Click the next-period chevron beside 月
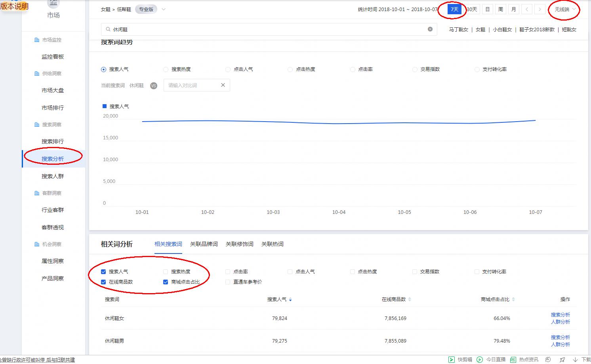Screen dimensions: 591x364 [540, 8]
